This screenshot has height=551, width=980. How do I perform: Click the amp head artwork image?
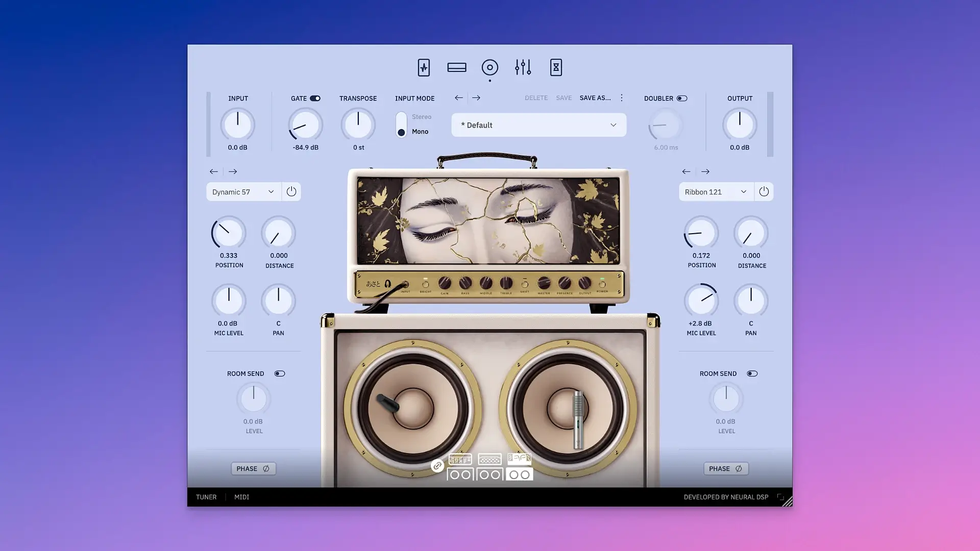[488, 220]
